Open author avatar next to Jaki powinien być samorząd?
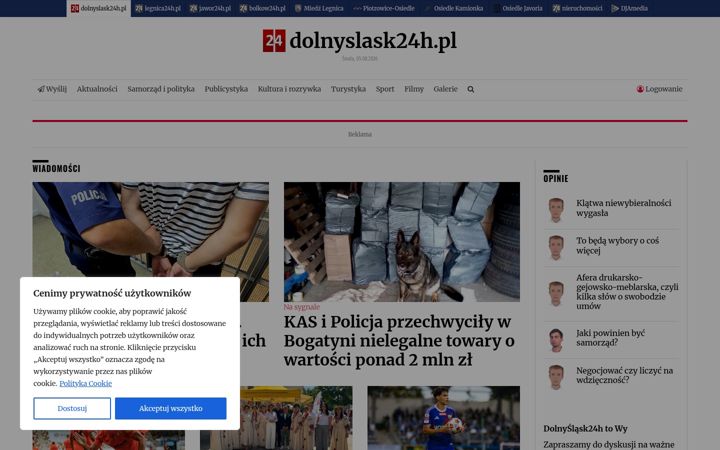The height and width of the screenshot is (450, 720). 556,340
